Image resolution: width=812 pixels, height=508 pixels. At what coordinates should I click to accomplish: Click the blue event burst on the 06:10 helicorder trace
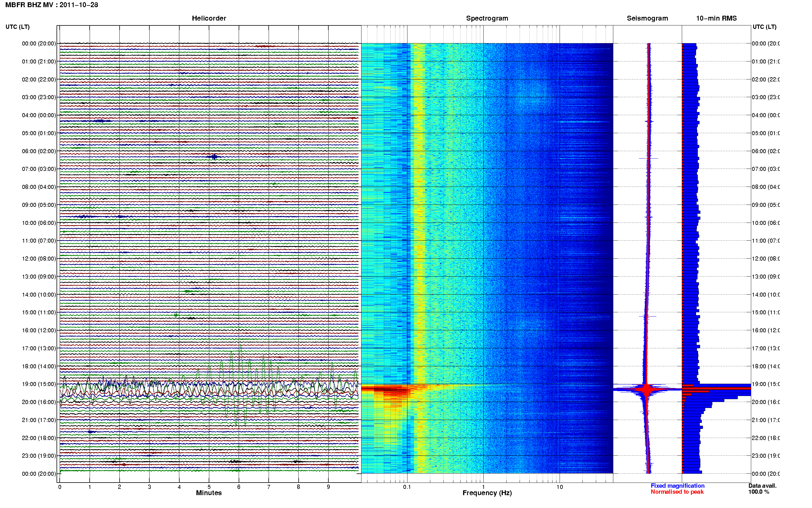tap(214, 157)
